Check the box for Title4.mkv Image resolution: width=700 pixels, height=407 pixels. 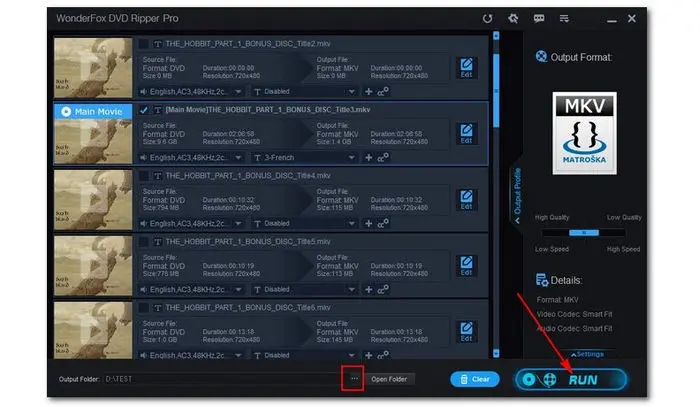143,176
